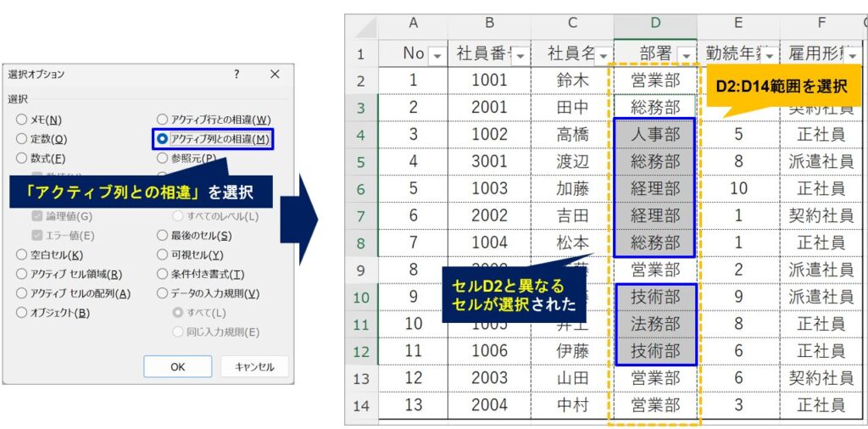This screenshot has height=429, width=868.
Task: Click the help question mark in dialog
Action: pyautogui.click(x=236, y=75)
